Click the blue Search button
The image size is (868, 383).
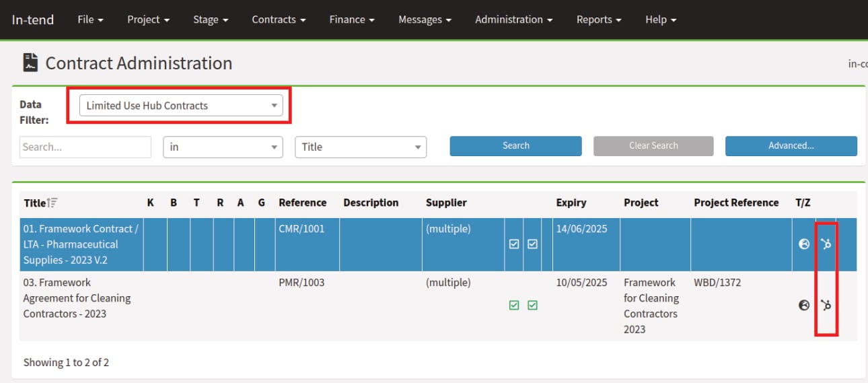pos(515,145)
